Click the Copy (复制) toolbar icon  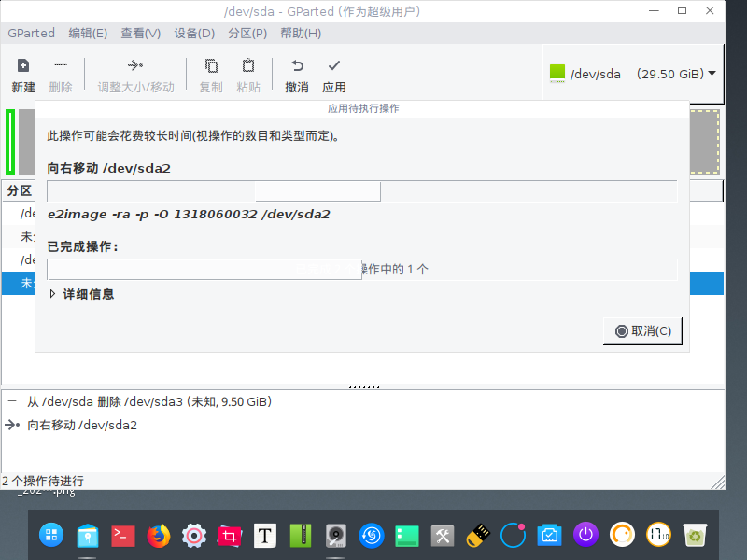211,65
